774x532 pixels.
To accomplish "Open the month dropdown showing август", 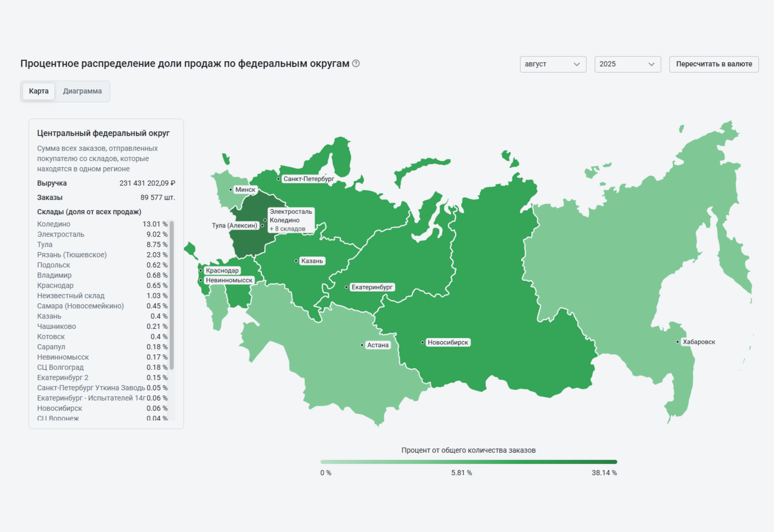I will point(553,64).
